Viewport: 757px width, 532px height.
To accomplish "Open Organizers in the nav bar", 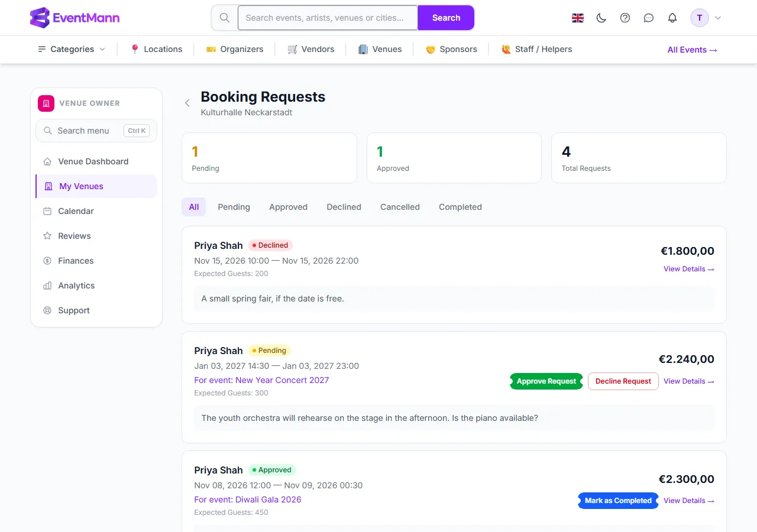I will [234, 49].
